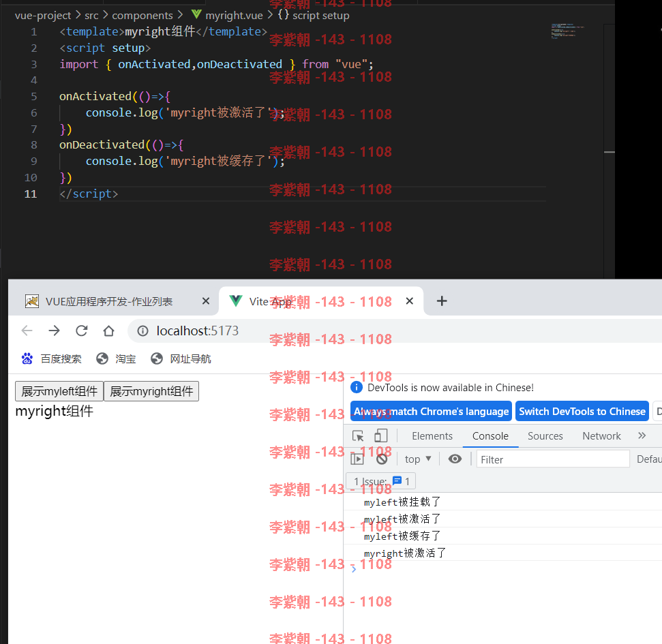Toggle the device toolbar icon

(x=381, y=436)
